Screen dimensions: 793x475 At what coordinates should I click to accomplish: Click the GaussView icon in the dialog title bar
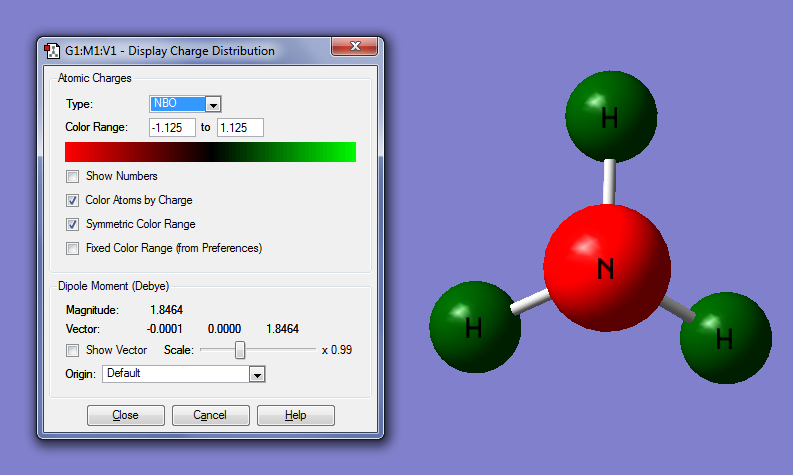(x=52, y=51)
